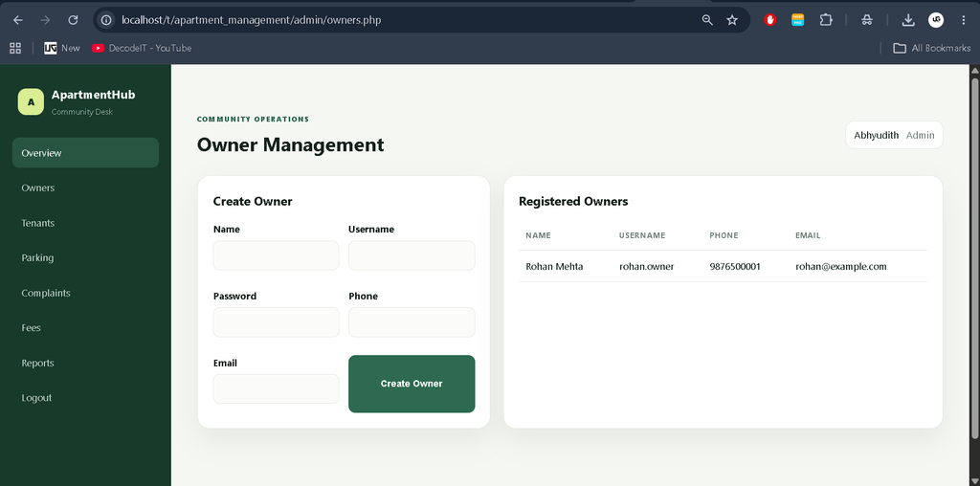This screenshot has width=980, height=486.
Task: Focus the Password input field
Action: 277,322
